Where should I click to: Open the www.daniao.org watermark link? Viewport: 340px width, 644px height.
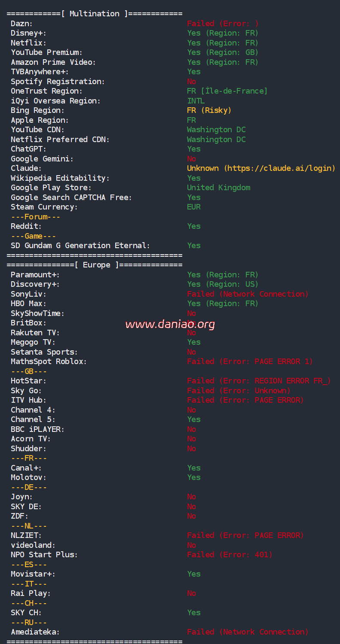pyautogui.click(x=170, y=324)
